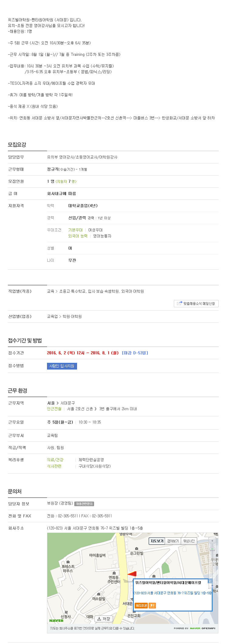Zoom in the map with plus icon
The image size is (236, 644).
[212, 541]
